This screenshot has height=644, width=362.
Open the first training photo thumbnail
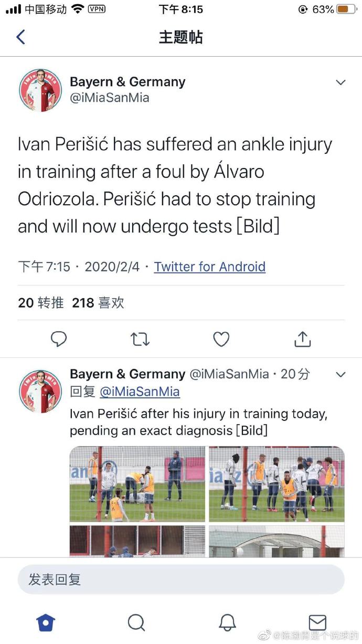point(137,483)
